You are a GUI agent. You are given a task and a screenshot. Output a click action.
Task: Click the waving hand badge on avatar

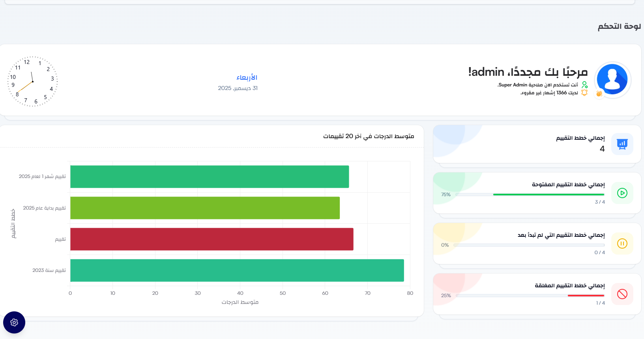[x=599, y=94]
